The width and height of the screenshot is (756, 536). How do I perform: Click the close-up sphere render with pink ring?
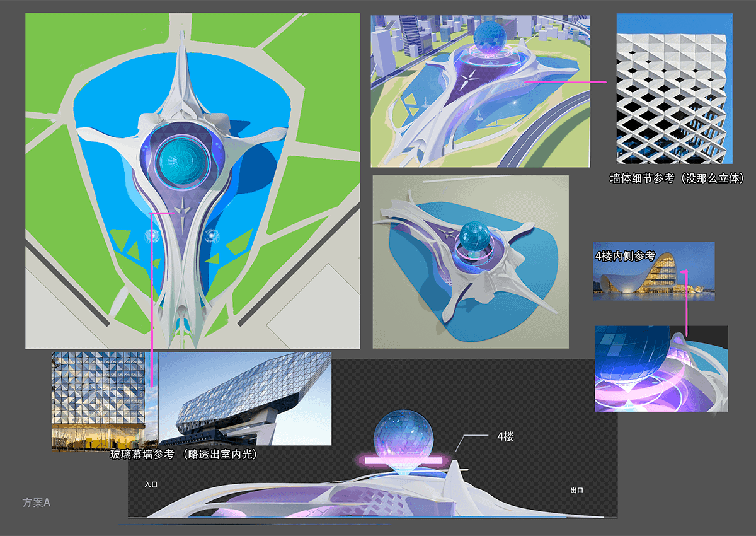tap(661, 369)
